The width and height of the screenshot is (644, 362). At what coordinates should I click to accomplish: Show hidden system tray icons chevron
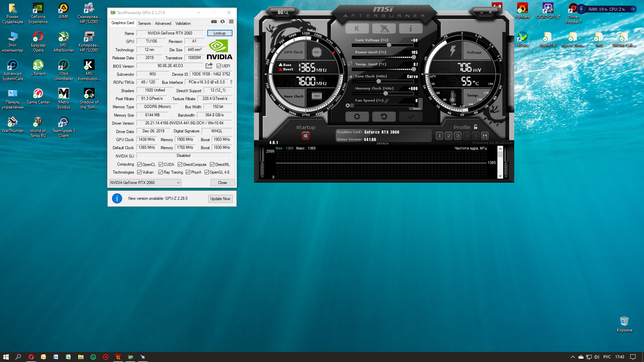click(x=573, y=357)
